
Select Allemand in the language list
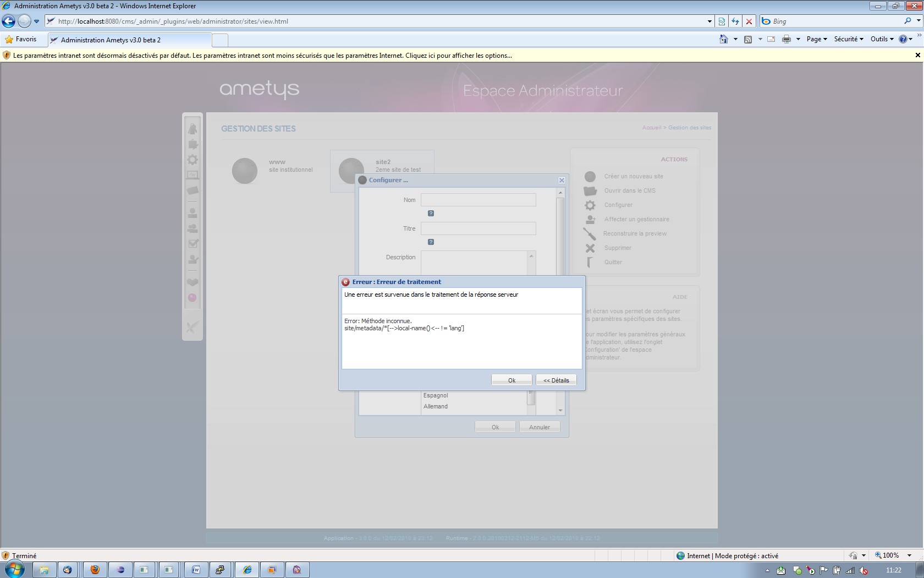[436, 407]
